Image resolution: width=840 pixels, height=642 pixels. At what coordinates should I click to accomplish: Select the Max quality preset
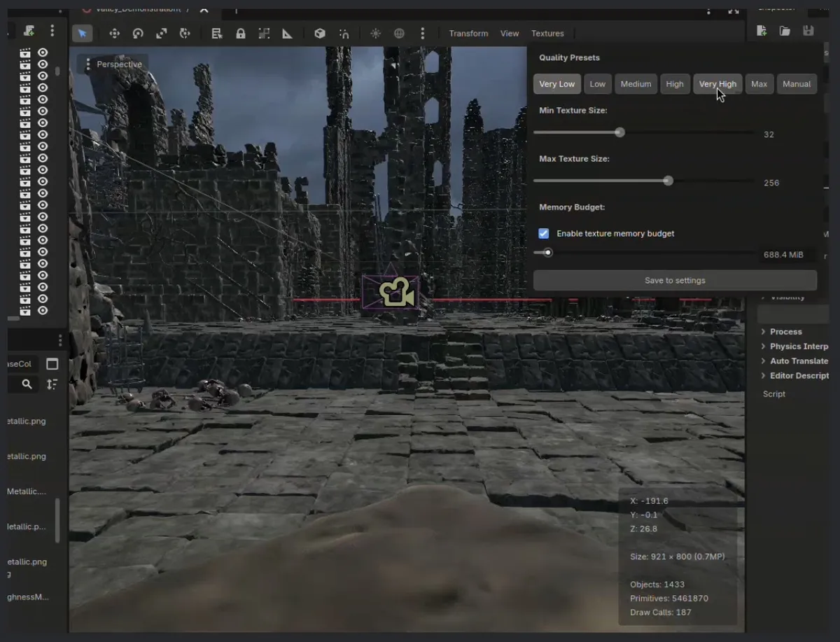pos(759,84)
